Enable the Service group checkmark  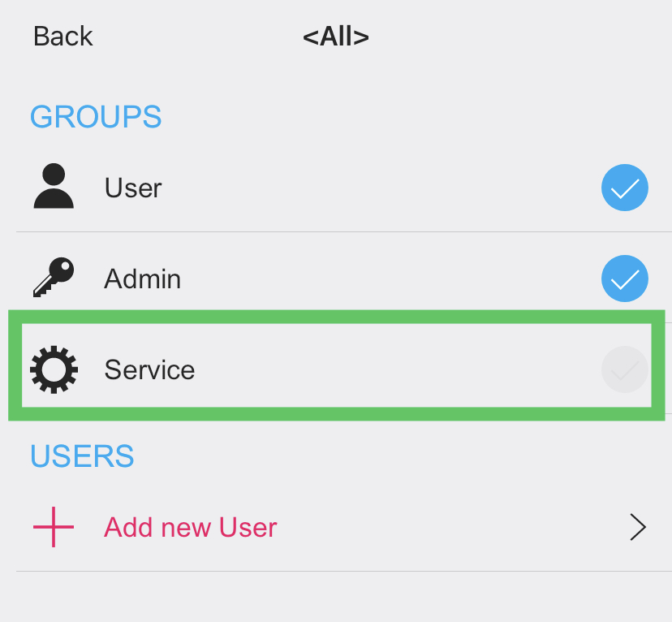624,370
